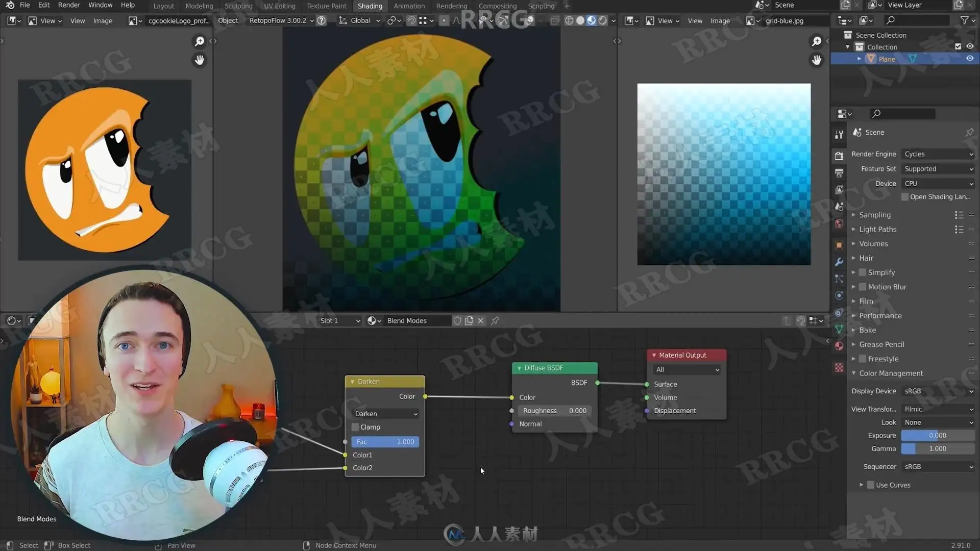The image size is (980, 551).
Task: Enable Motion Blur checkbox
Action: click(863, 287)
